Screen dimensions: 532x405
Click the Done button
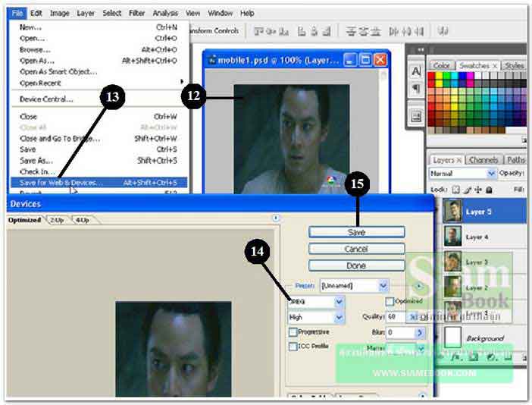tap(357, 265)
